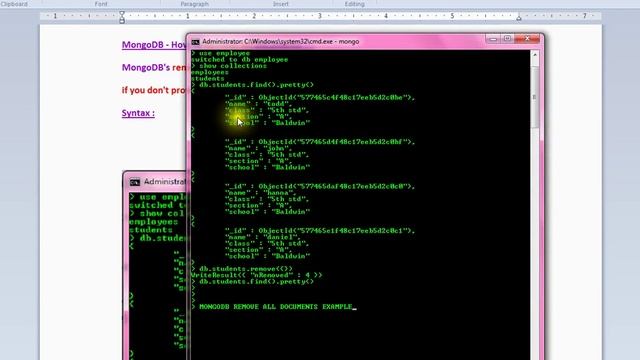Click the Editing ribbon group label
The image size is (640, 360).
click(x=354, y=4)
